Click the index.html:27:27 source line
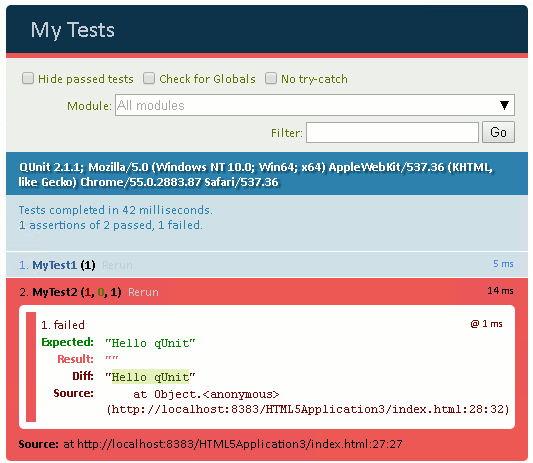Screen dimensions: 533x463 [x=233, y=444]
